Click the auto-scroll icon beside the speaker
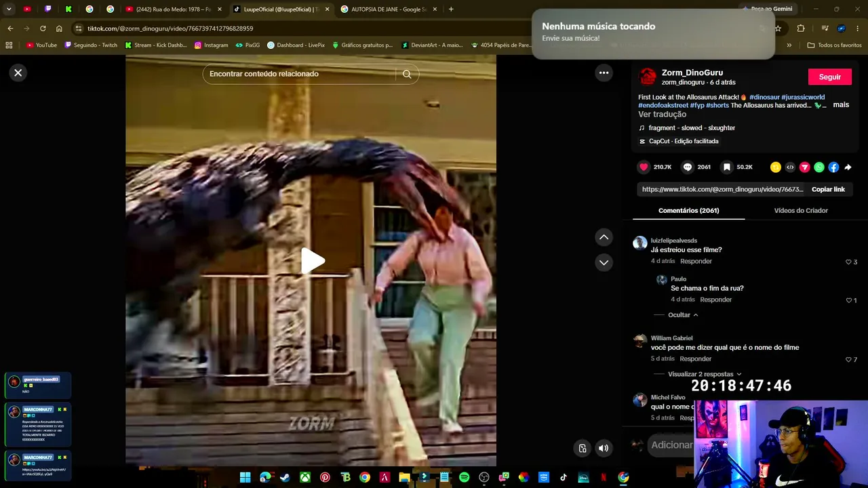Screen dimensions: 868x488 583,448
